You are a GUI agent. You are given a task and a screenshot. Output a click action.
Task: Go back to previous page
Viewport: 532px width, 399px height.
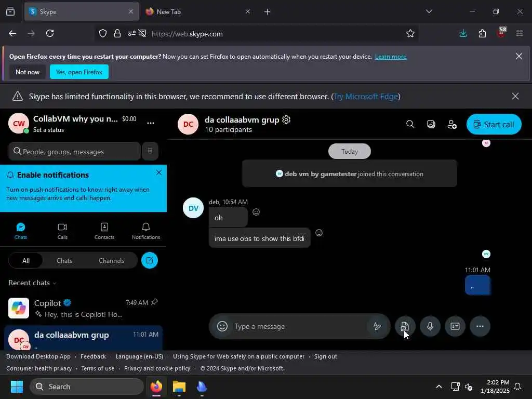tap(12, 34)
